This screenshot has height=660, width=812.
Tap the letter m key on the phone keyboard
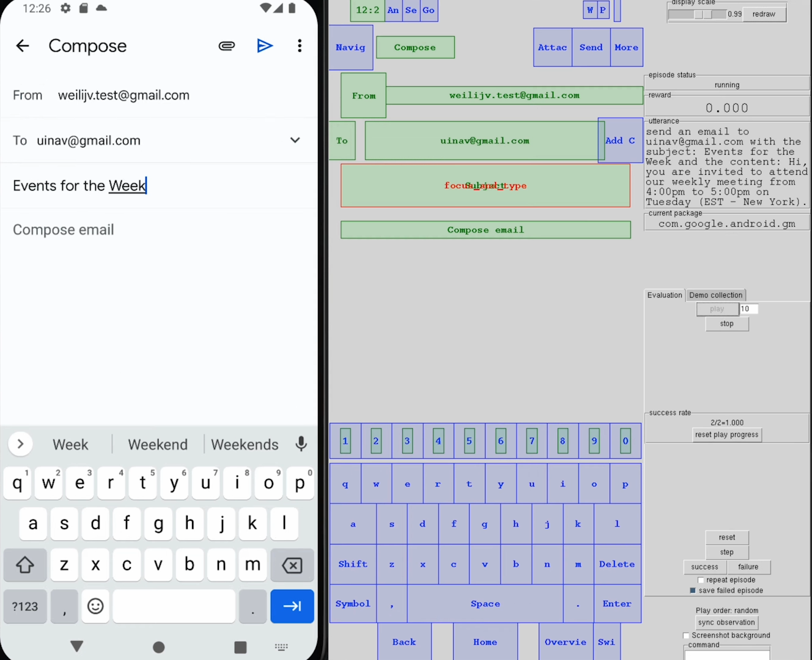pos(253,565)
